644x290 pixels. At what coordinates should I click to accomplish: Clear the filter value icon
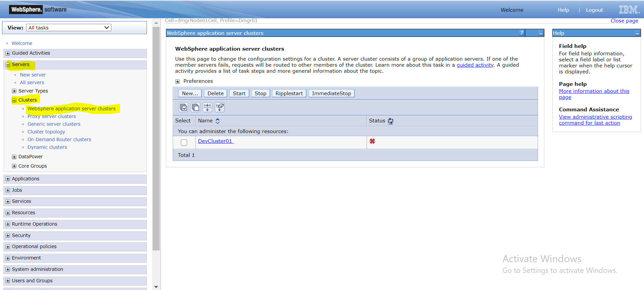[220, 107]
